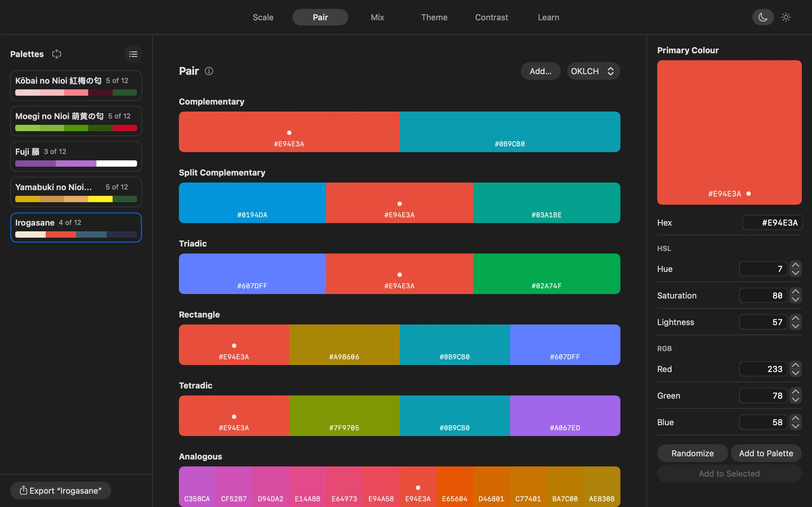Increase Lightness using the up arrow
812x507 pixels.
pos(796,318)
